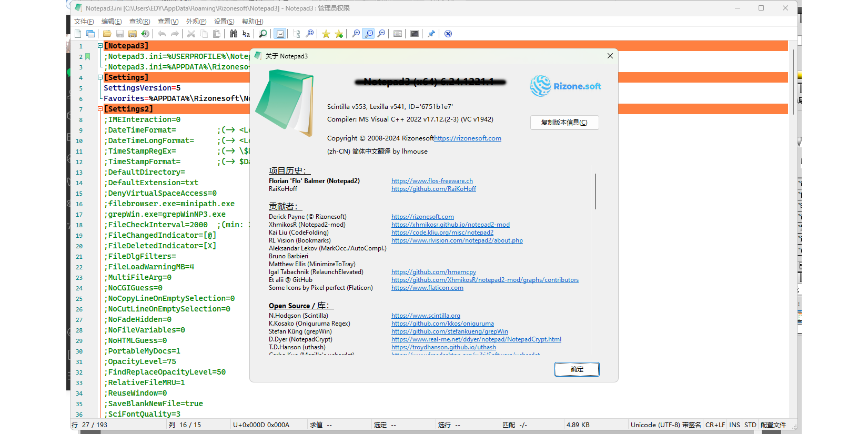Collapse the [Settings] section fold marker
The image size is (868, 434).
100,77
